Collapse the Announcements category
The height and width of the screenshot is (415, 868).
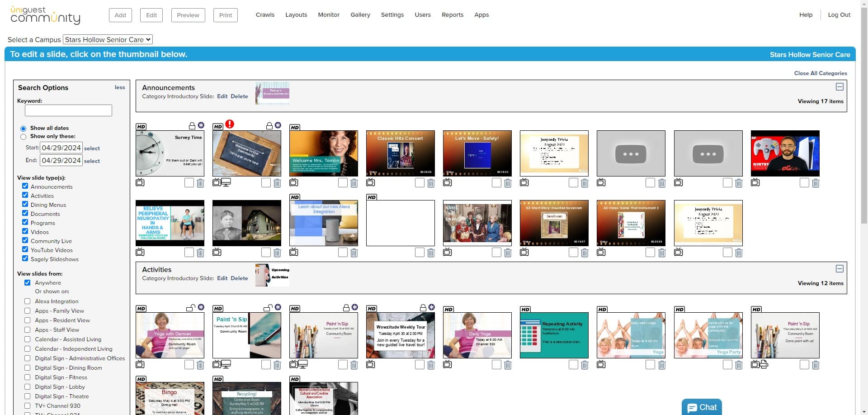[840, 86]
